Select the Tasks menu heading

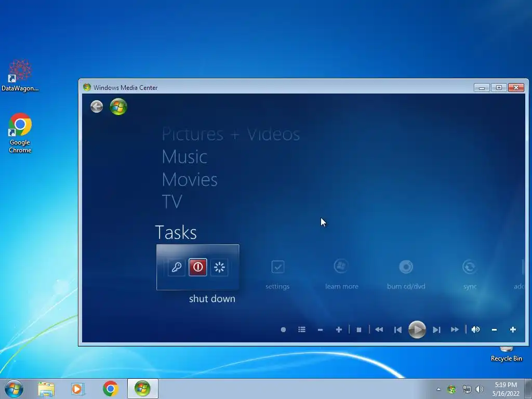[176, 232]
